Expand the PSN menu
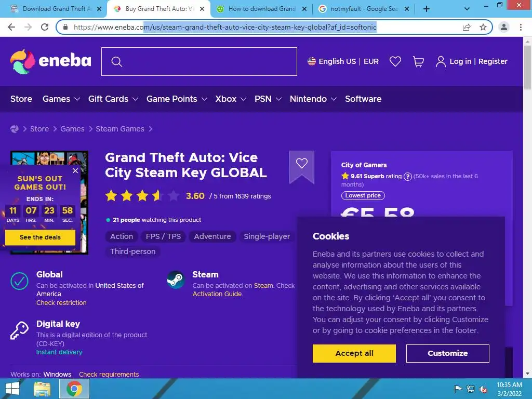The image size is (532, 399). pos(268,99)
